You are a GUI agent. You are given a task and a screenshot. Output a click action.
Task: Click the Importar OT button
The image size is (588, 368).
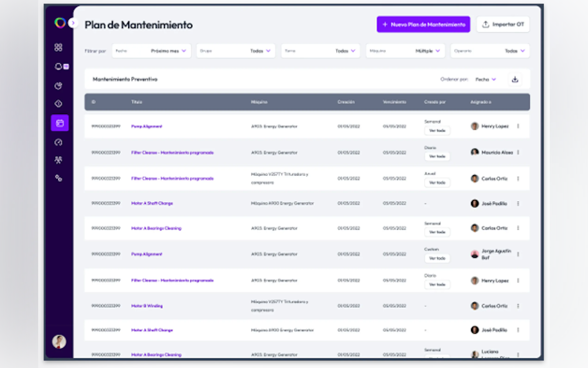[x=503, y=24]
